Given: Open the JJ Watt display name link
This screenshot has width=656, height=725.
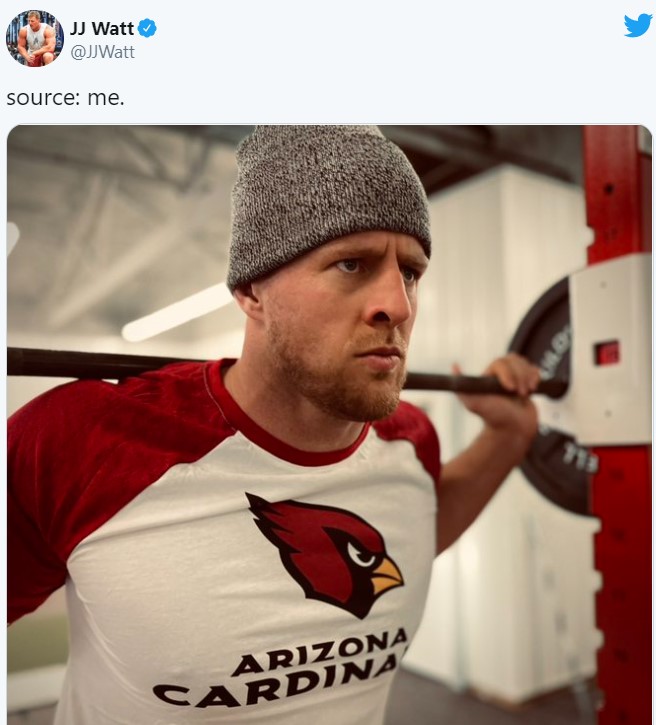Looking at the screenshot, I should coord(102,29).
